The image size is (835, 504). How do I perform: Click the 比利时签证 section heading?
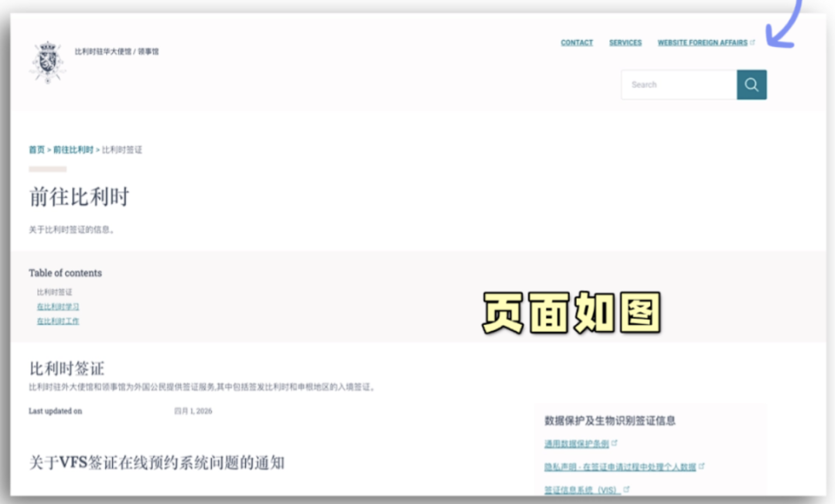pos(66,368)
